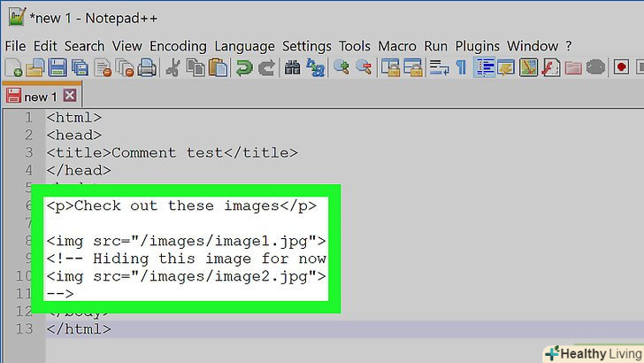Click the <head> opening tag line

[x=74, y=135]
